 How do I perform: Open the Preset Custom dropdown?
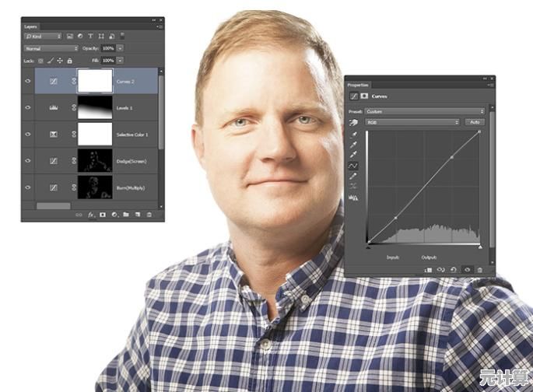click(x=425, y=111)
